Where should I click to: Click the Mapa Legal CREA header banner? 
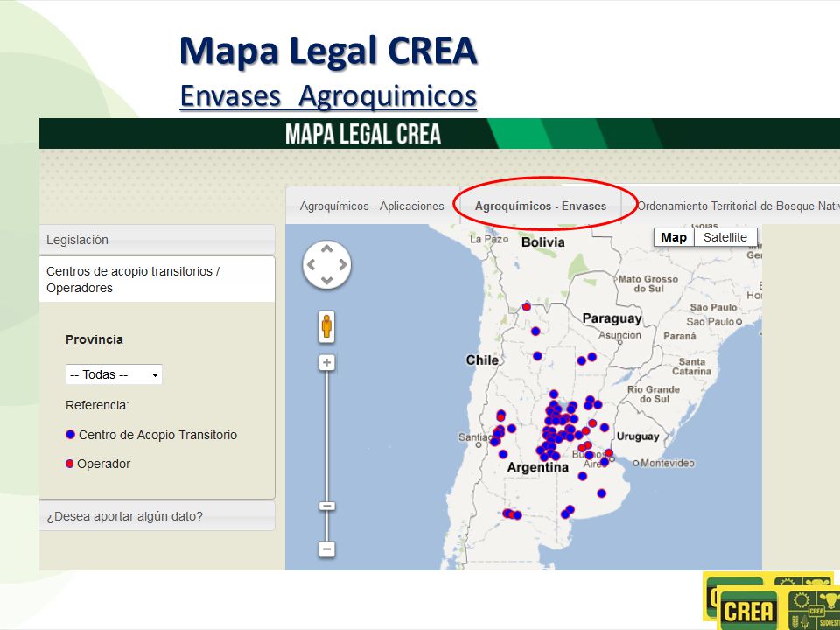[x=439, y=133]
